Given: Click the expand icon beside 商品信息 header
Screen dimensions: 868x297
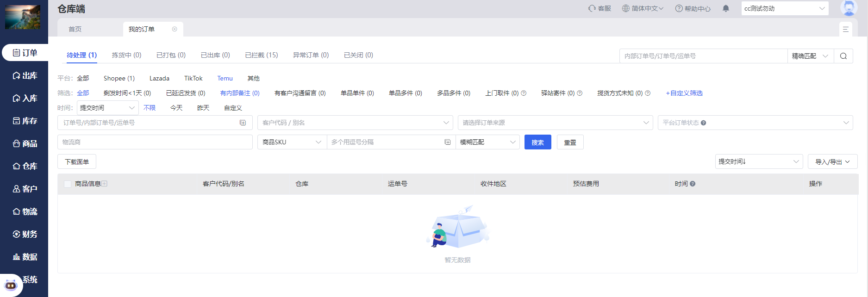Looking at the screenshot, I should pyautogui.click(x=105, y=184).
